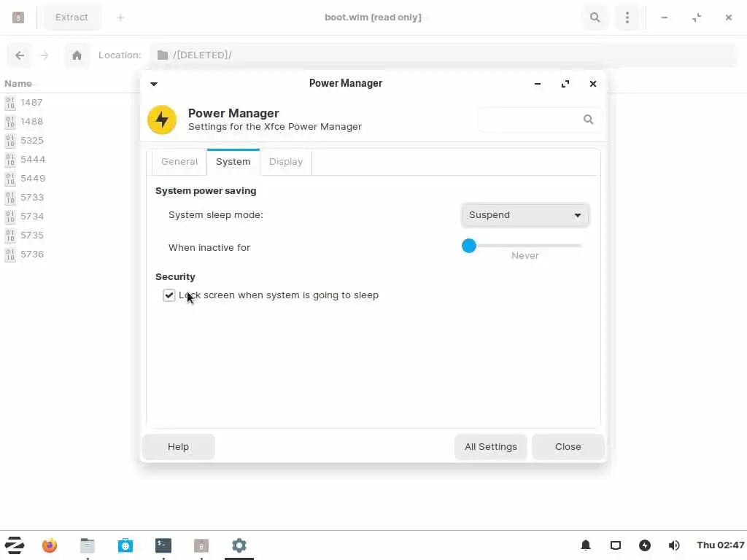Click the Help button

[178, 447]
